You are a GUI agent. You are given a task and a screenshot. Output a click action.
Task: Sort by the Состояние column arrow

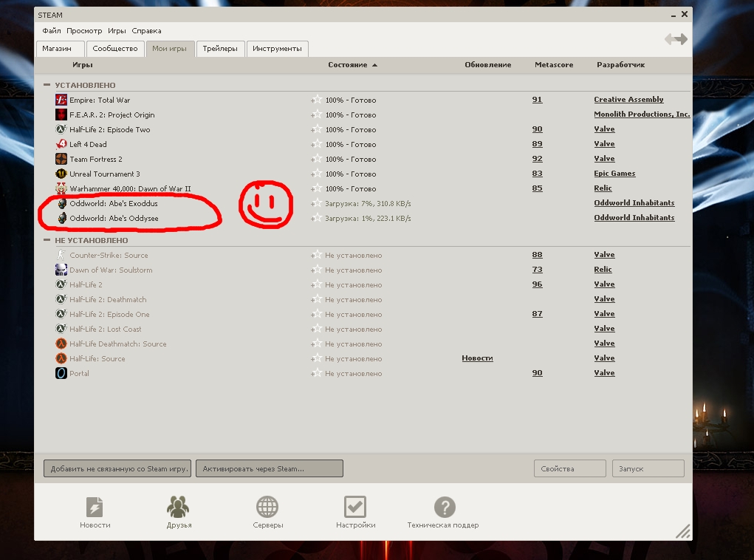click(374, 65)
